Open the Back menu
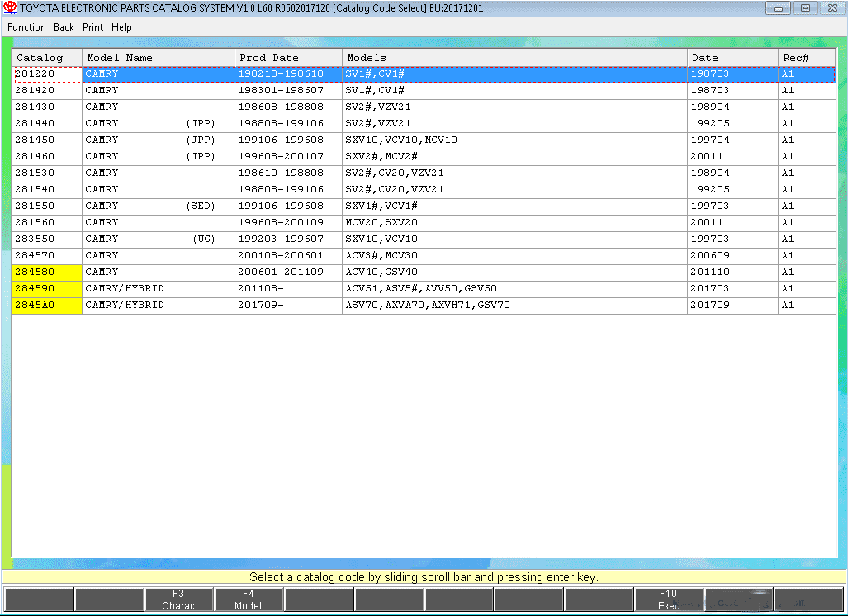 click(64, 27)
